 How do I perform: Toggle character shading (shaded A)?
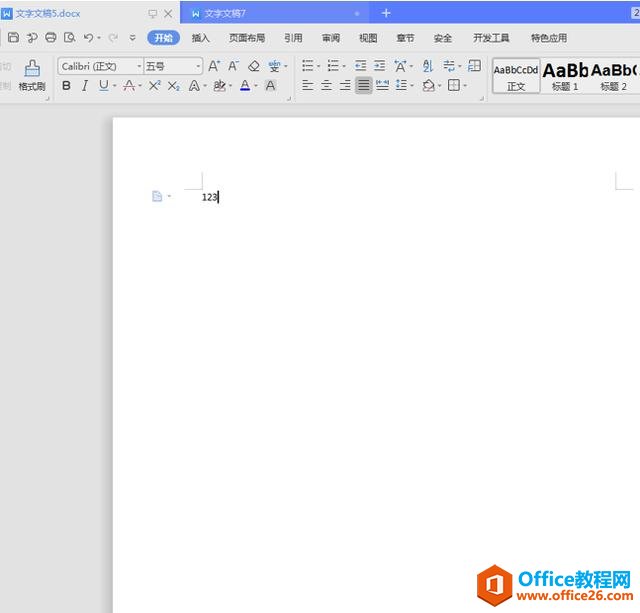pos(270,86)
